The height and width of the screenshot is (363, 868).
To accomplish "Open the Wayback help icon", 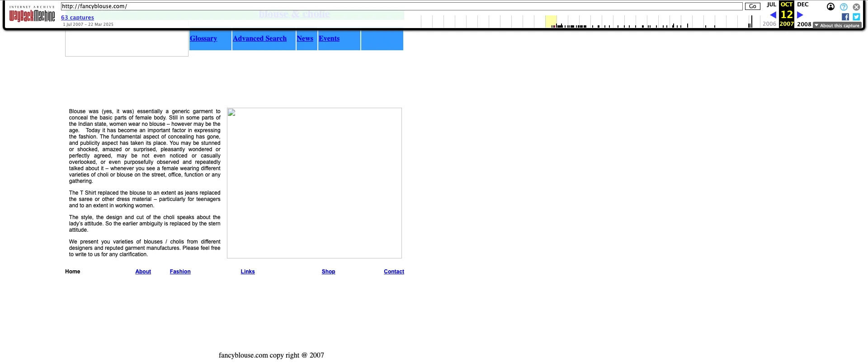I will (844, 7).
